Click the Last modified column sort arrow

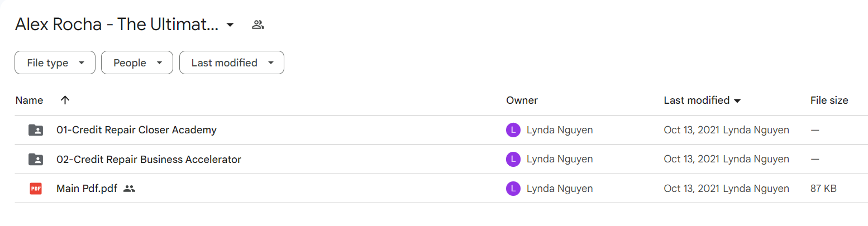click(x=737, y=101)
